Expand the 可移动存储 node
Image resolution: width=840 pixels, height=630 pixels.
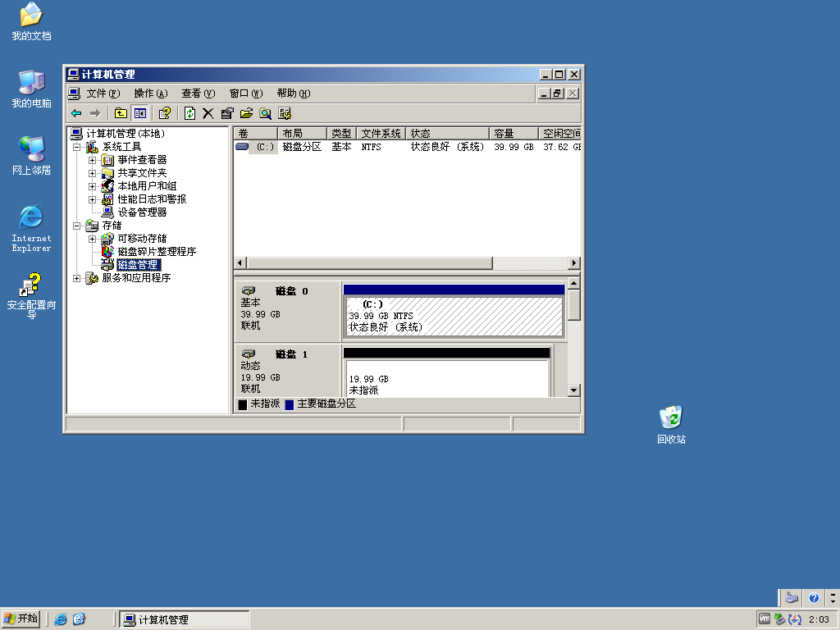[92, 239]
